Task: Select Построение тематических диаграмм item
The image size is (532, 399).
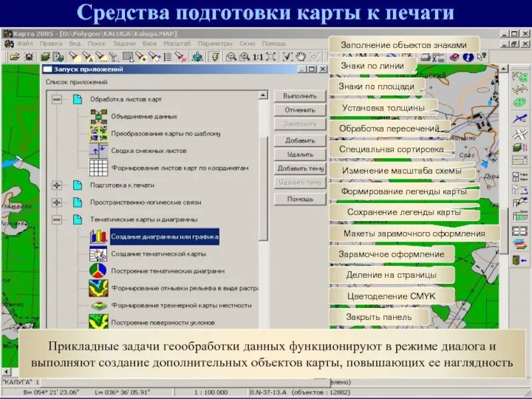Action: click(x=168, y=271)
